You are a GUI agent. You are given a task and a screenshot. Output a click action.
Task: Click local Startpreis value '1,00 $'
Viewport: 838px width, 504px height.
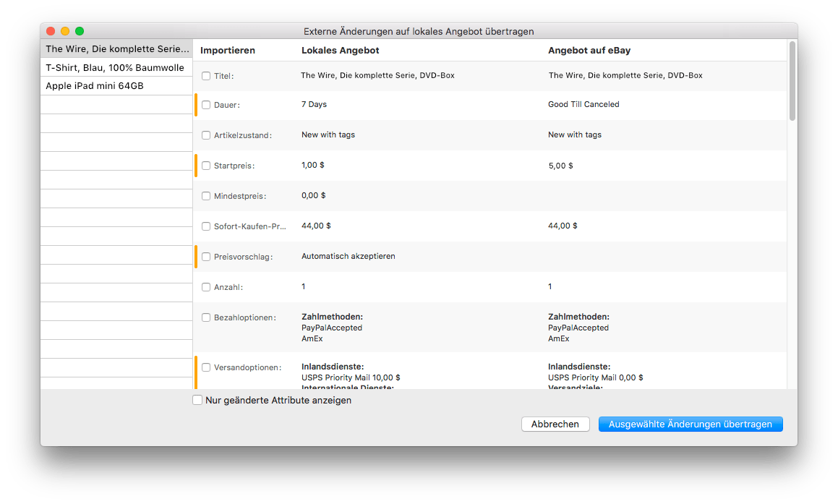312,165
